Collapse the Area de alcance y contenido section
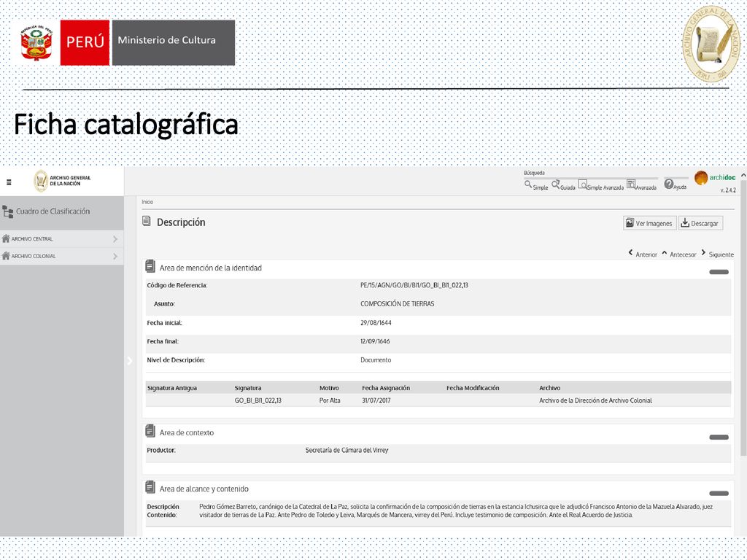This screenshot has height=560, width=747. point(719,494)
